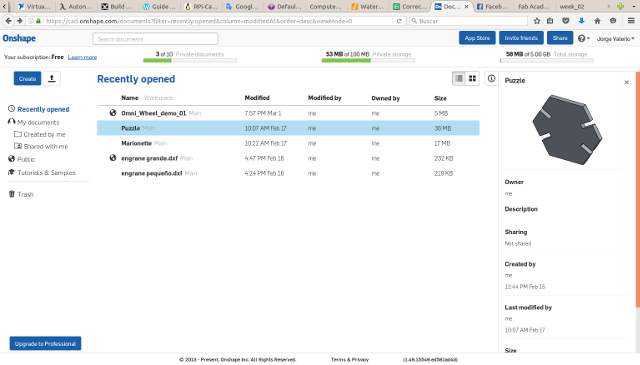This screenshot has width=640, height=365.
Task: Click the Onshape logo
Action: (19, 38)
